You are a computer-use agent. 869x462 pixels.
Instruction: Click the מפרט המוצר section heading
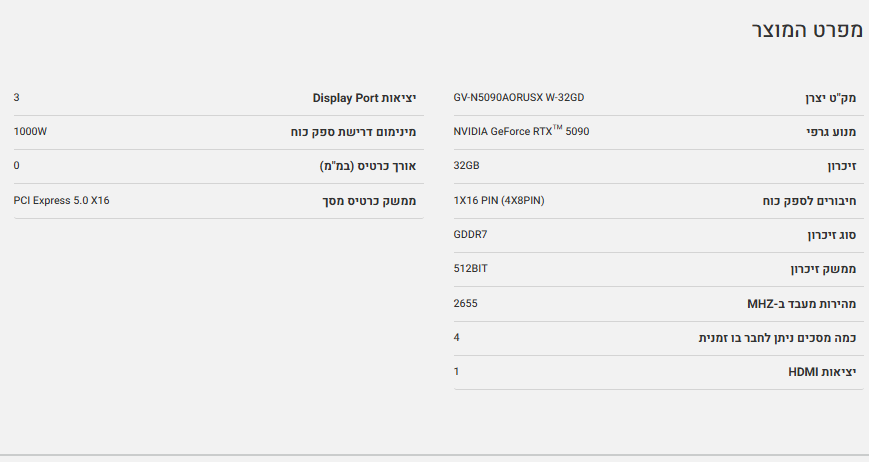[806, 30]
